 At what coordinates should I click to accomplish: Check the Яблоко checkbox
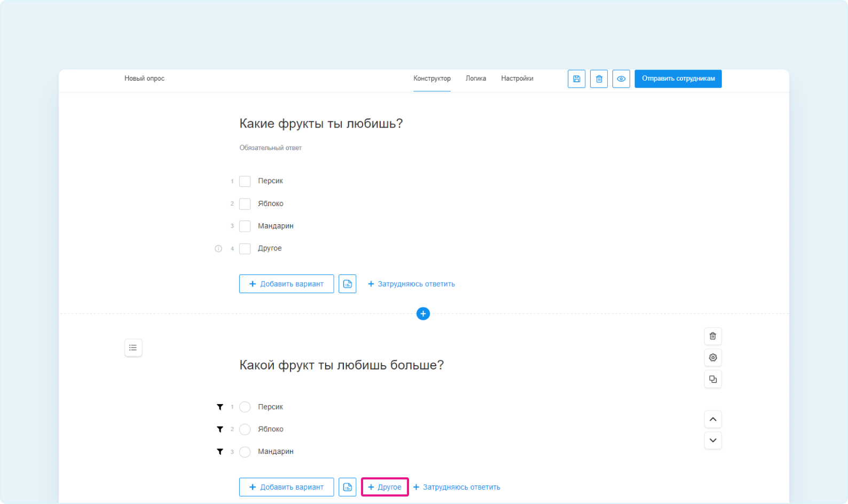point(245,204)
